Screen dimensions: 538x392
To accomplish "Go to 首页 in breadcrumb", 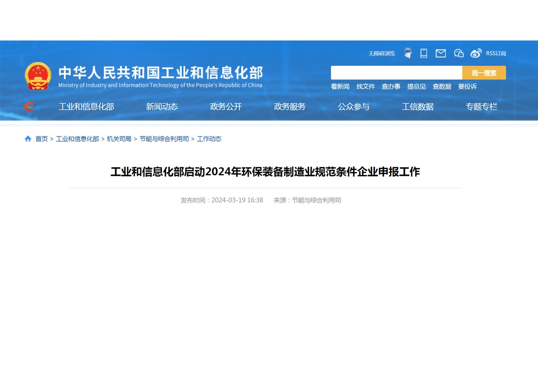I will [42, 139].
